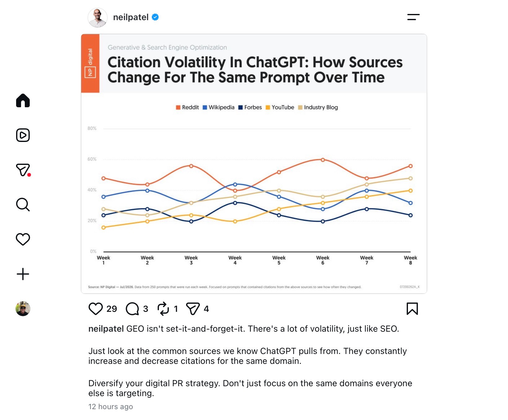Image resolution: width=508 pixels, height=420 pixels.
Task: Repost using the repost arrows icon
Action: (x=163, y=309)
